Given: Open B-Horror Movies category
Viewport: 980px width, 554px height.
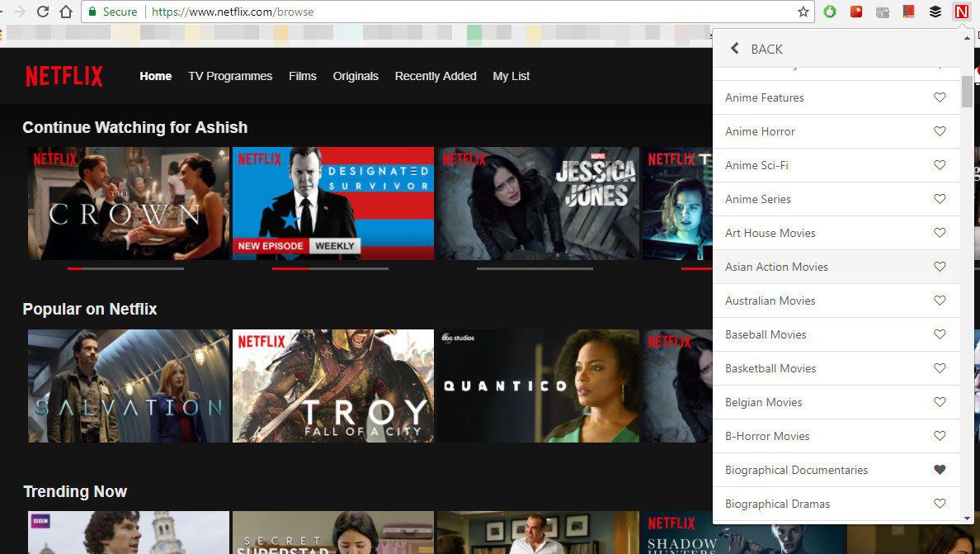Looking at the screenshot, I should tap(767, 436).
